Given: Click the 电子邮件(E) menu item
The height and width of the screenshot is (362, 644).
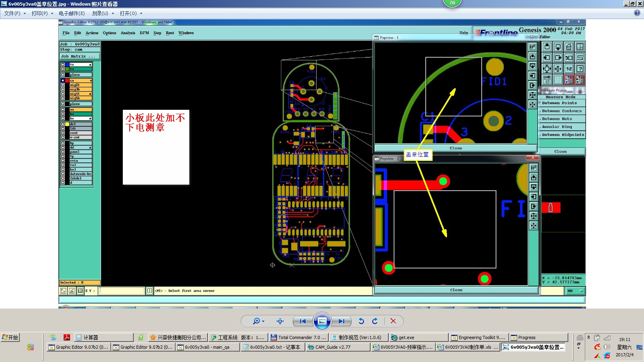Looking at the screenshot, I should [72, 13].
